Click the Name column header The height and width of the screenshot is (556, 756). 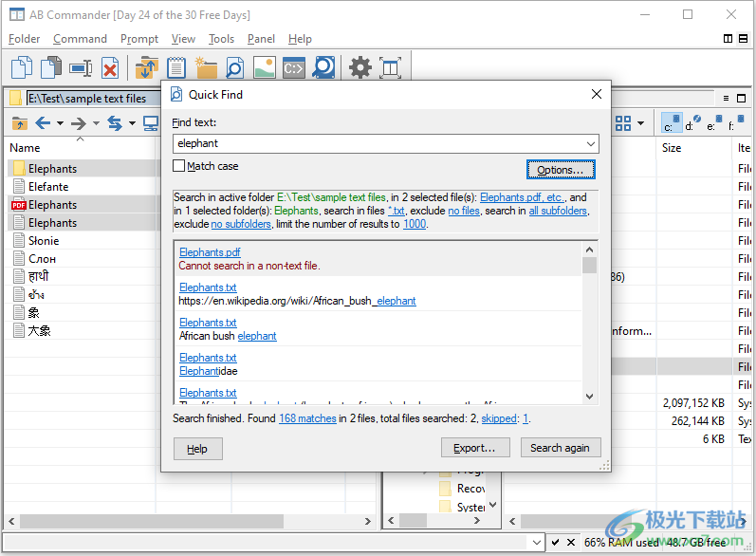point(25,148)
